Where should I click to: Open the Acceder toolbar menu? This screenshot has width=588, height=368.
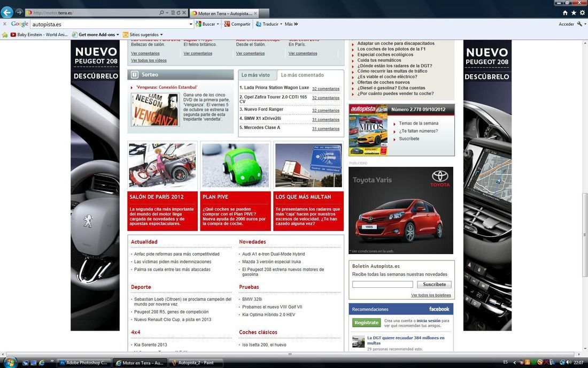click(x=566, y=24)
